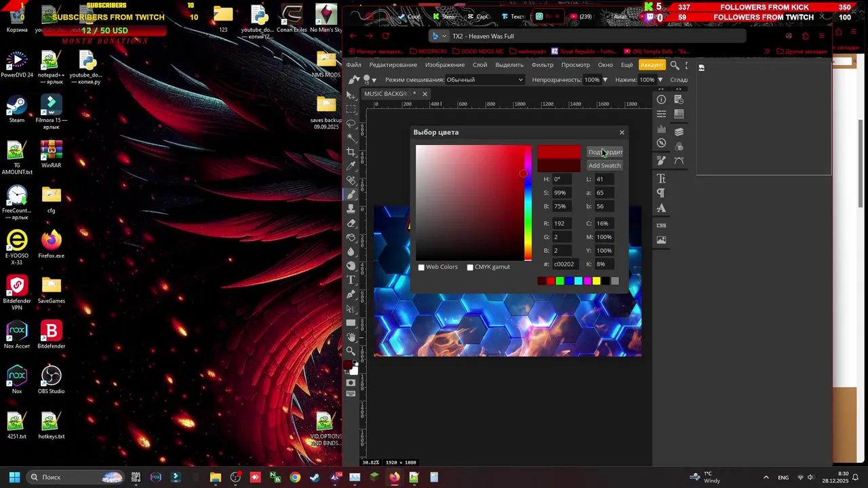Select the Spot Healing Brush tool
Screen dimensions: 868x488
coord(351,180)
